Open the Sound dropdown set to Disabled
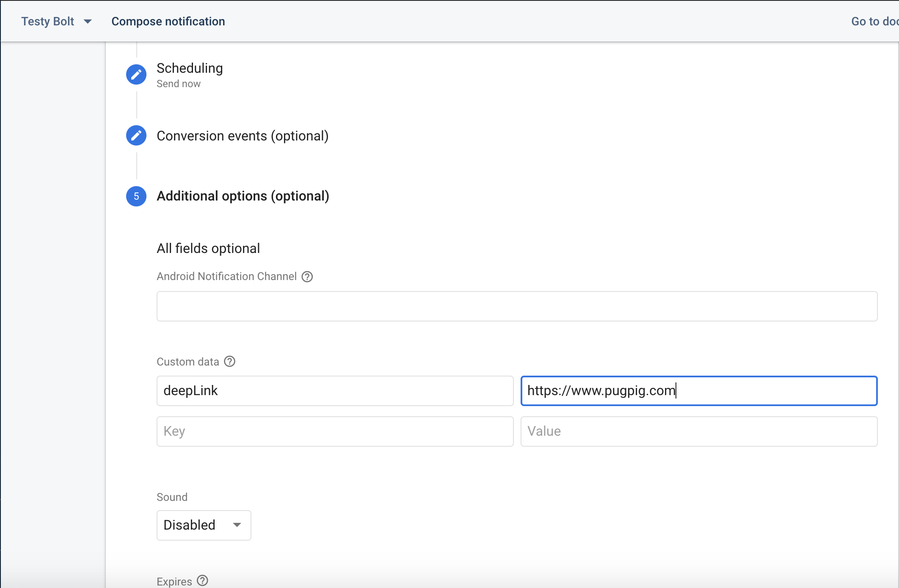 coord(204,525)
